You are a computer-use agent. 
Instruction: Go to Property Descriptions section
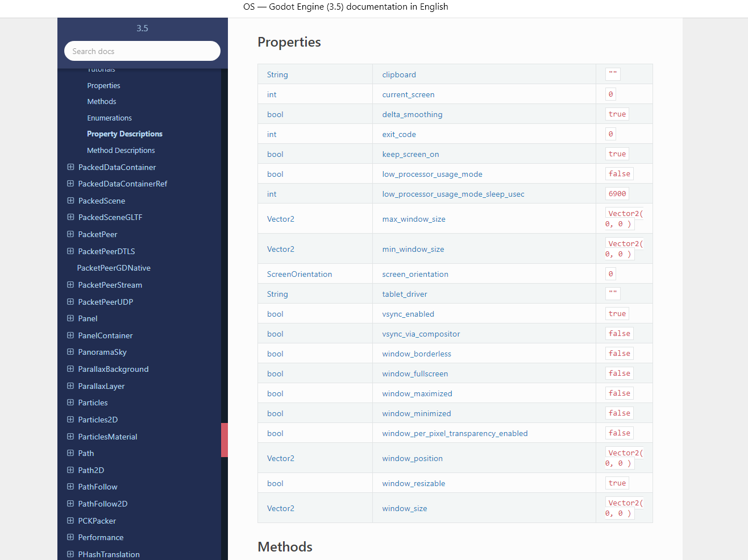pyautogui.click(x=124, y=134)
